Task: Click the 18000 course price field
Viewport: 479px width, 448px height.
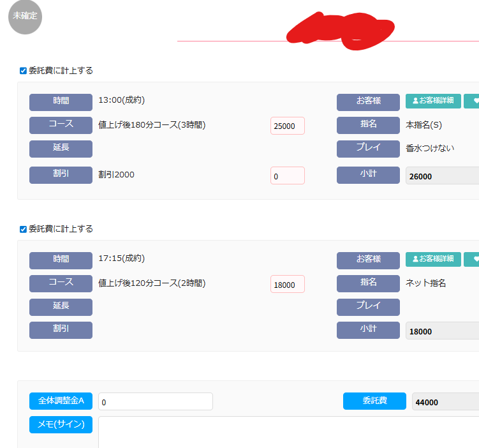Action: [287, 285]
